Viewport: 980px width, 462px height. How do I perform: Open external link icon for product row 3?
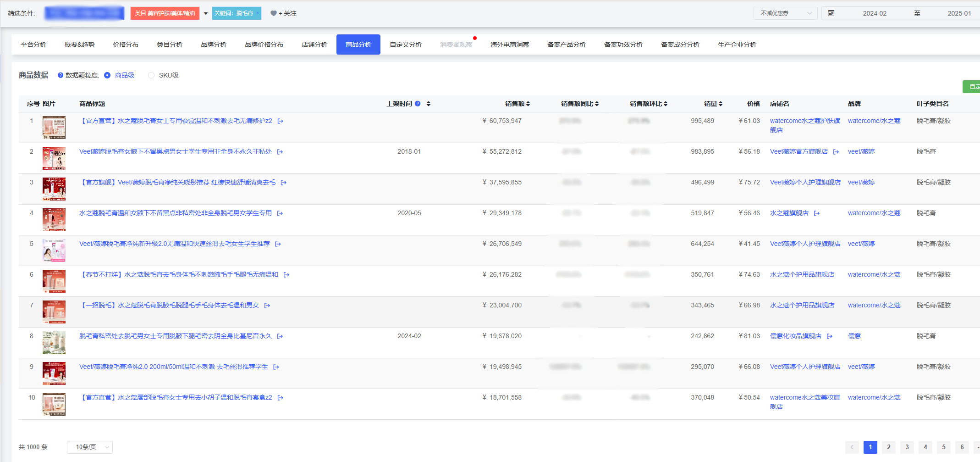click(284, 183)
